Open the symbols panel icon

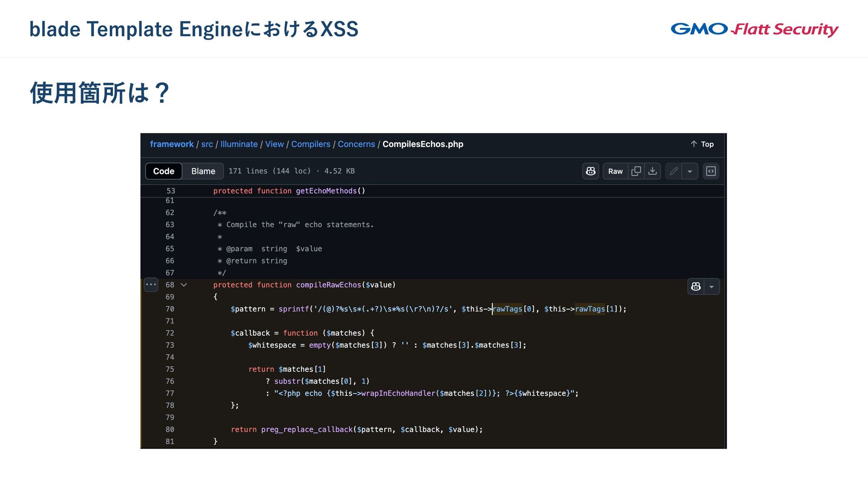(711, 171)
